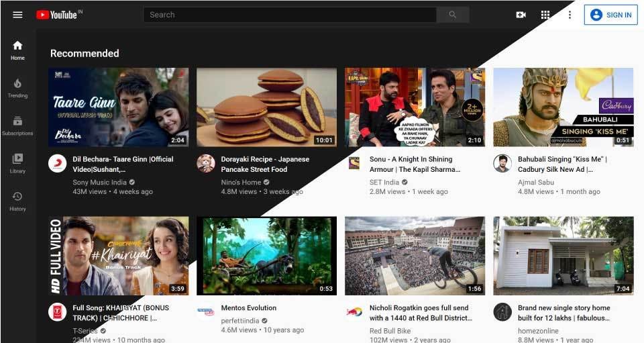
Task: Open title 'Brand new single story home'
Action: coord(564,313)
